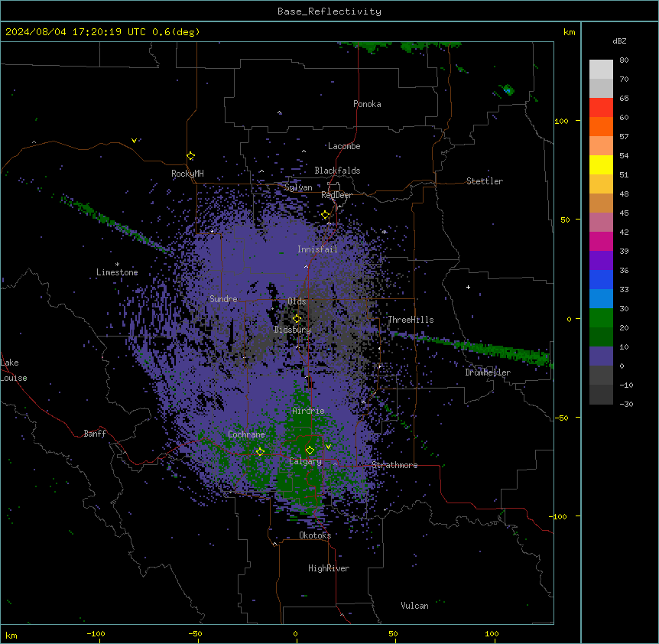
Task: Select the dark gray -10 to -30 legend swatch
Action: pyautogui.click(x=601, y=395)
